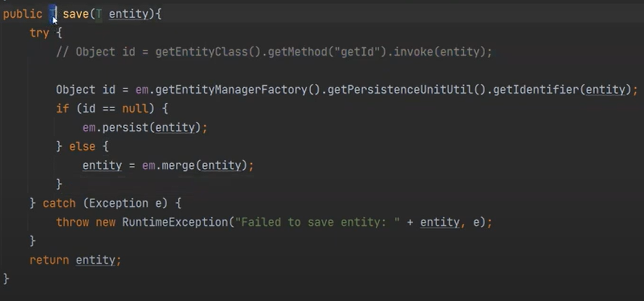Click the 'entity' parameter in save's signature

128,15
